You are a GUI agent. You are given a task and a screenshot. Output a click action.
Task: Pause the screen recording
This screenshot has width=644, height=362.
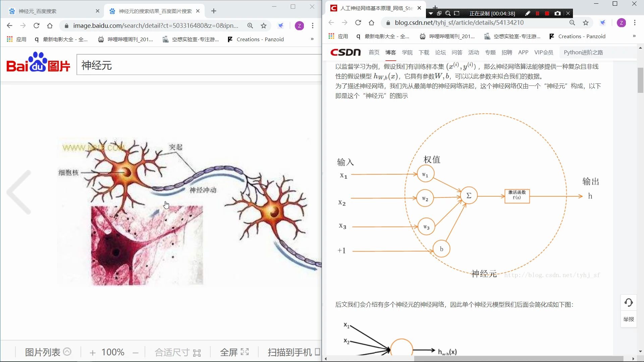click(537, 13)
